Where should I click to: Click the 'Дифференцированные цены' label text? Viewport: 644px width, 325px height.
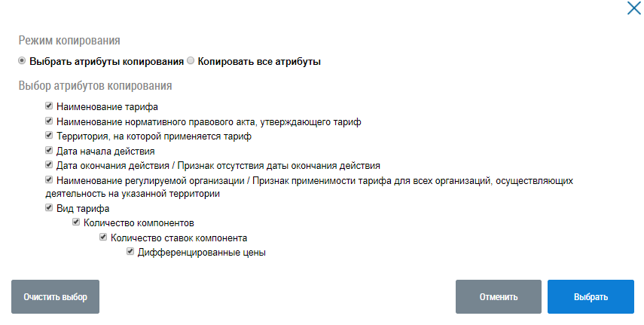[201, 253]
